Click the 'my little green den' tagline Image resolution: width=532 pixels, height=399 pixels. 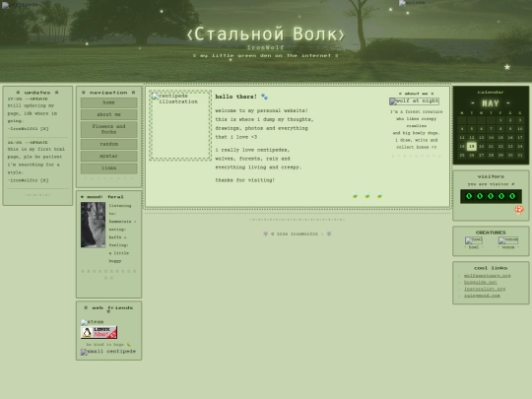click(x=265, y=55)
